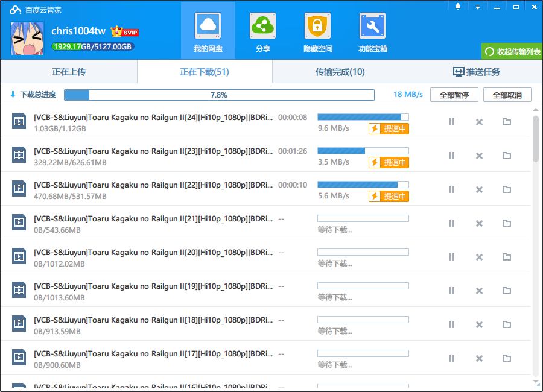The height and width of the screenshot is (392, 543).
Task: Open folder for Railgun II[24]
Action: pyautogui.click(x=507, y=122)
